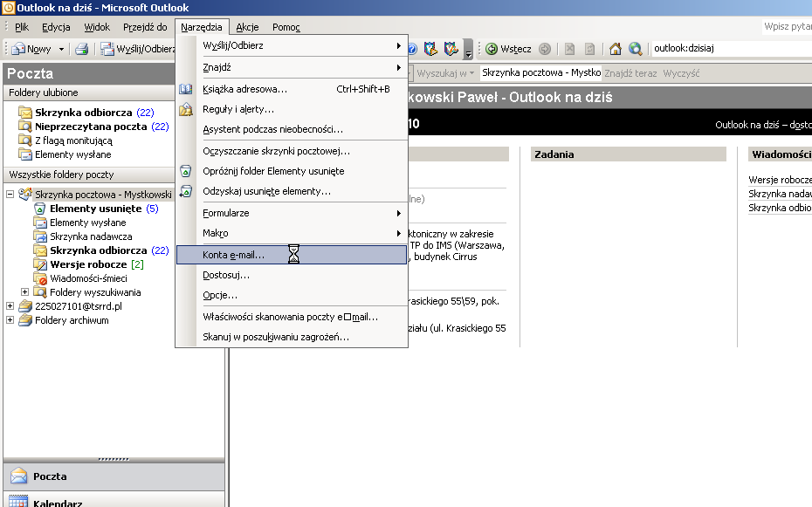Click the second antivirus shield toolbar icon
Screen dimensions: 812x507
[x=451, y=49]
